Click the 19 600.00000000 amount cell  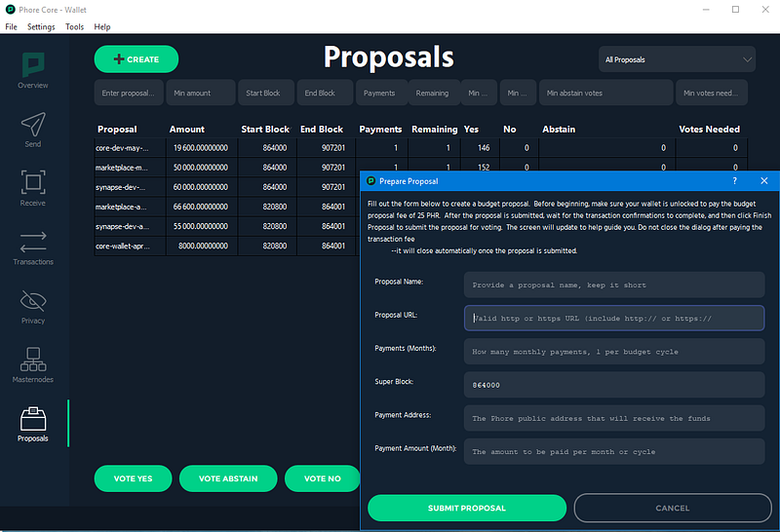click(202, 148)
